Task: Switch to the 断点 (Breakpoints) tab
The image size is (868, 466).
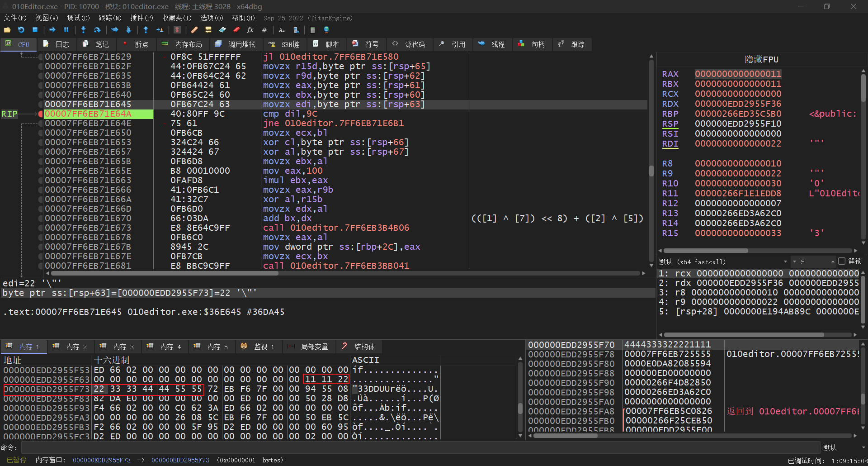Action: tap(137, 44)
